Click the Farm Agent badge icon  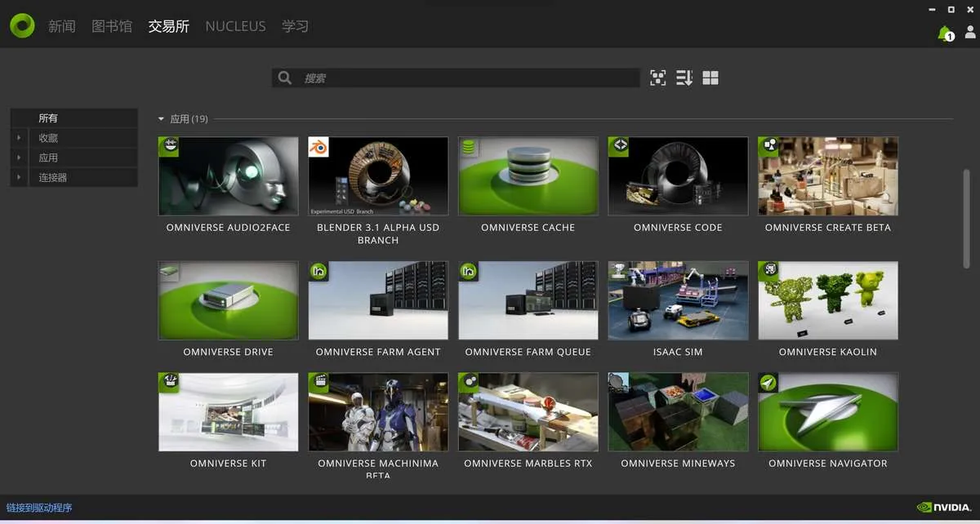click(318, 271)
